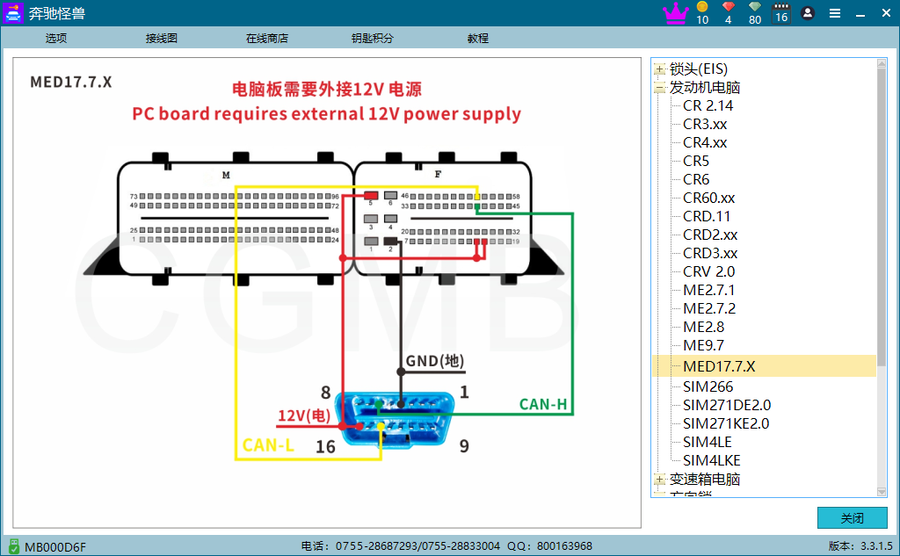Select ME9.7 in the ECU list
The height and width of the screenshot is (556, 900).
click(703, 346)
